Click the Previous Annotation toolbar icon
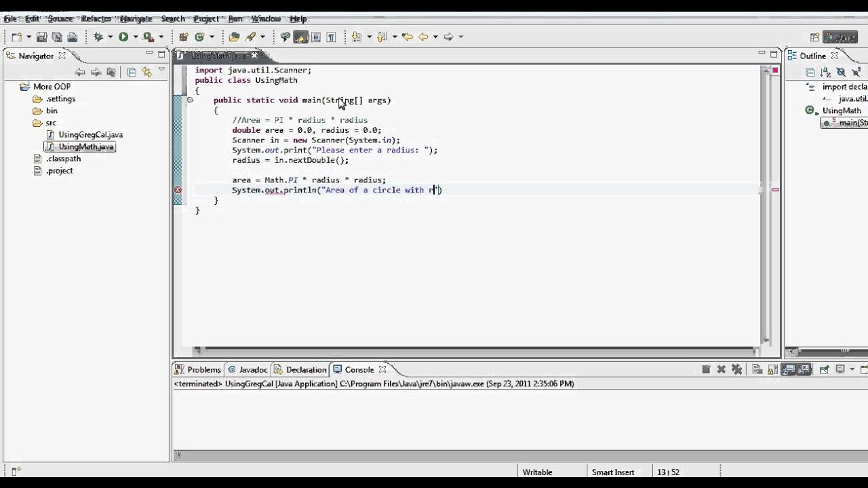The height and width of the screenshot is (488, 868). pos(381,37)
